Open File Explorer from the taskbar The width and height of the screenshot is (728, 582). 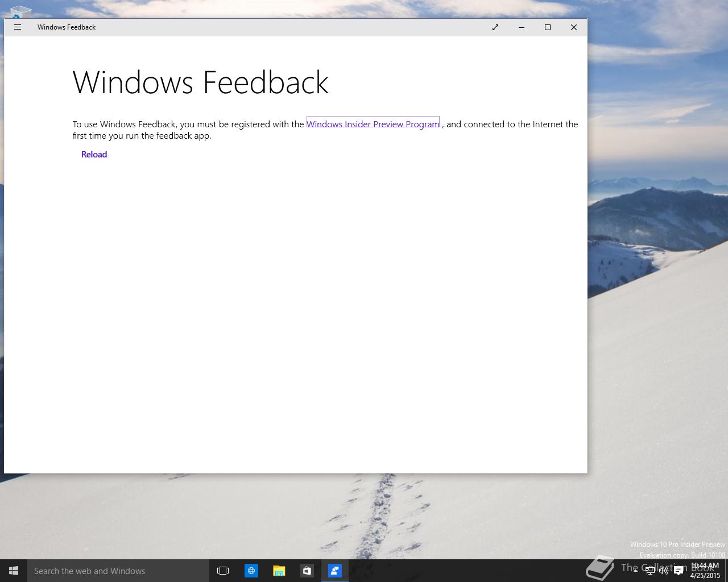click(279, 571)
